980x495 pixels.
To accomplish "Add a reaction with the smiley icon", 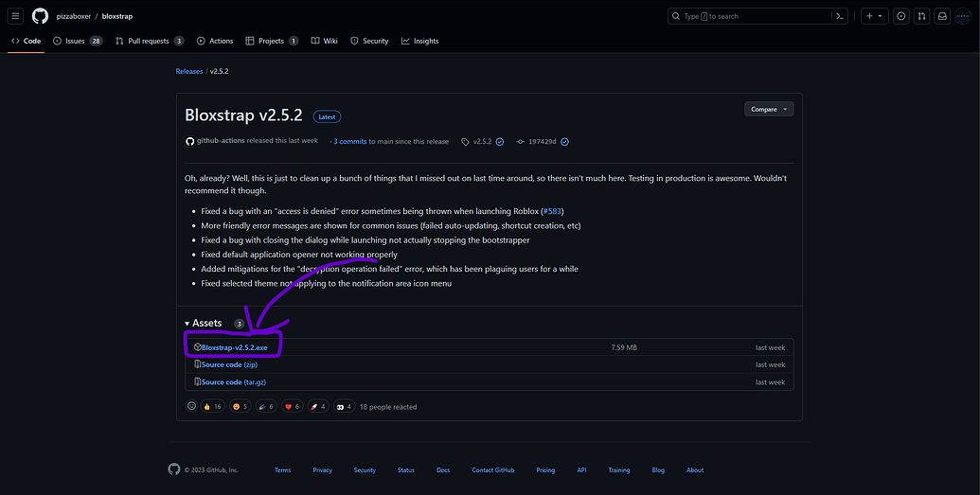I will tap(192, 406).
